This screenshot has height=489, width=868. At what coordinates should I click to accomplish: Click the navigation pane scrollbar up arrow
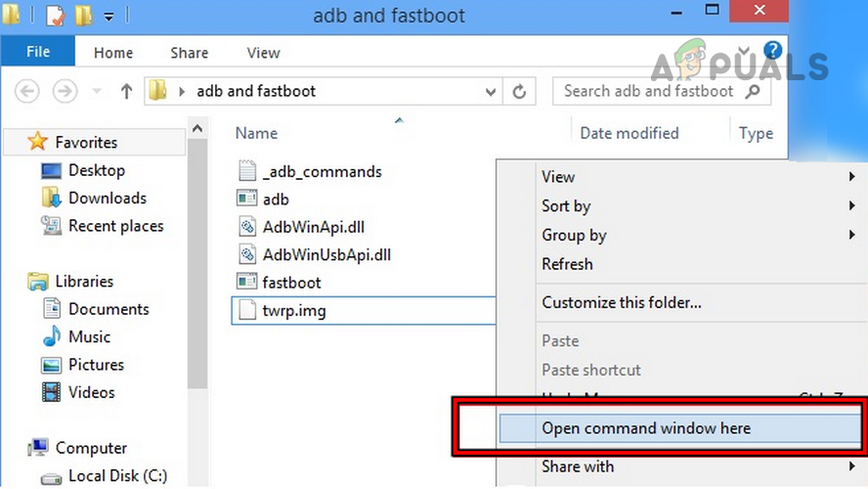pos(196,128)
